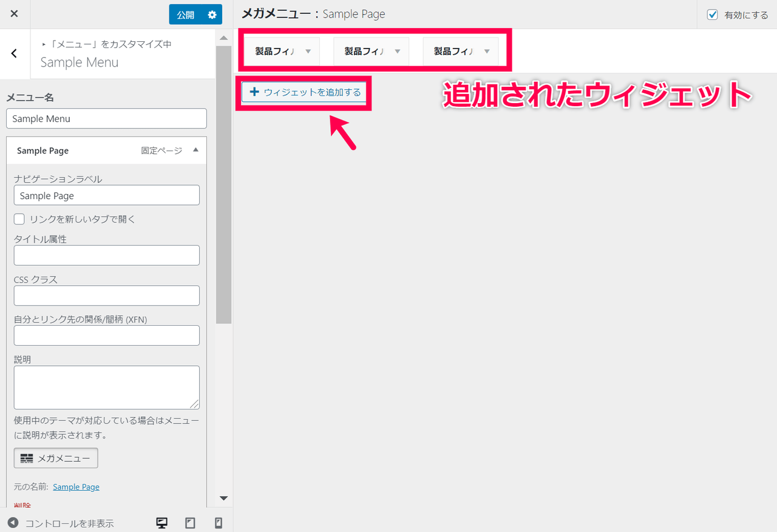
Task: Open the Sample Page original name link
Action: pos(76,487)
